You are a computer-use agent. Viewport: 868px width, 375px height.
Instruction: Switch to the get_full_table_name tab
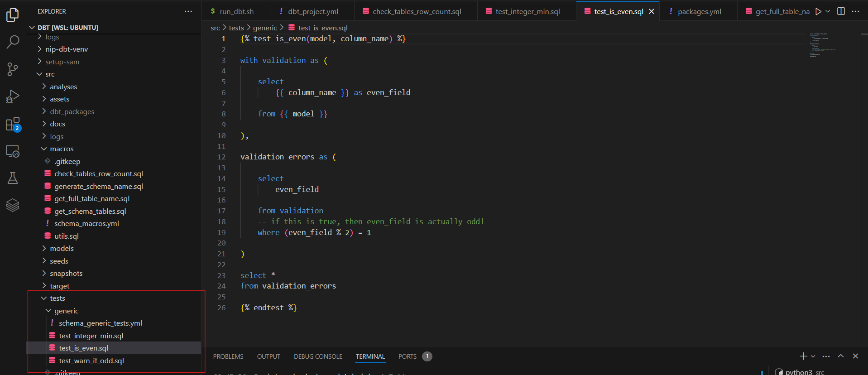(777, 11)
